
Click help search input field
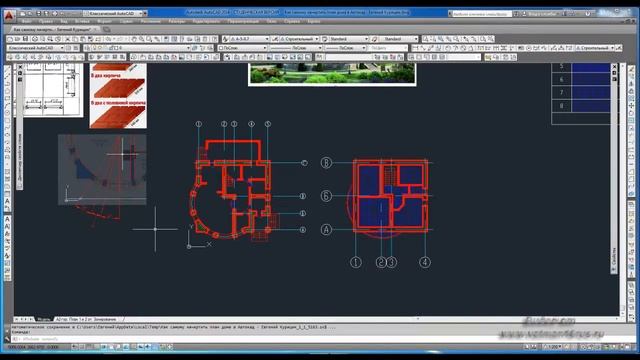[482, 13]
